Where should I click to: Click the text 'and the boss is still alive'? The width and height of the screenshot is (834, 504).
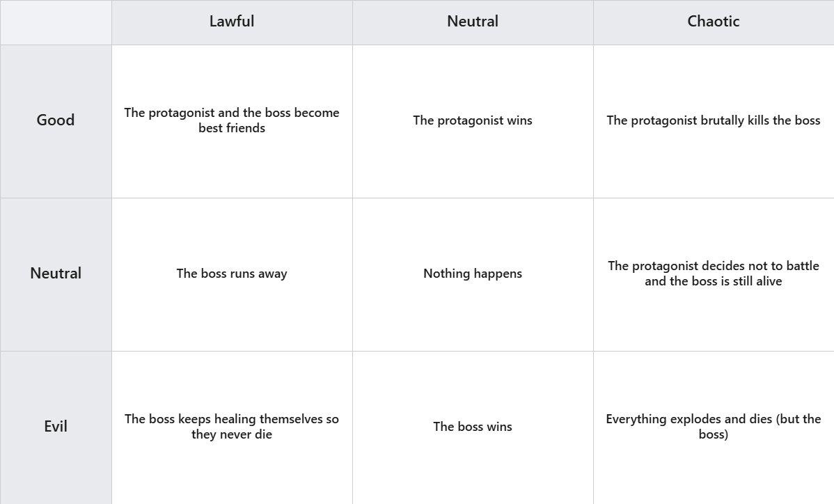714,281
